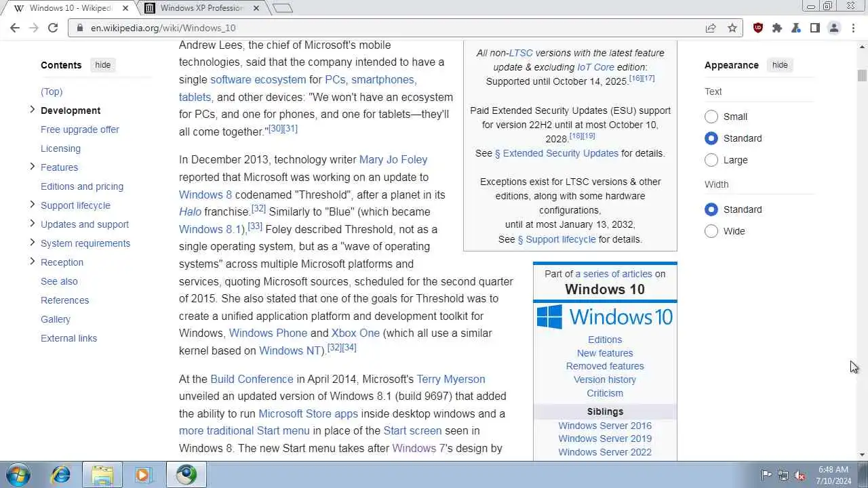Viewport: 868px width, 488px height.
Task: Close the Windows XP Professional tab
Action: 256,8
